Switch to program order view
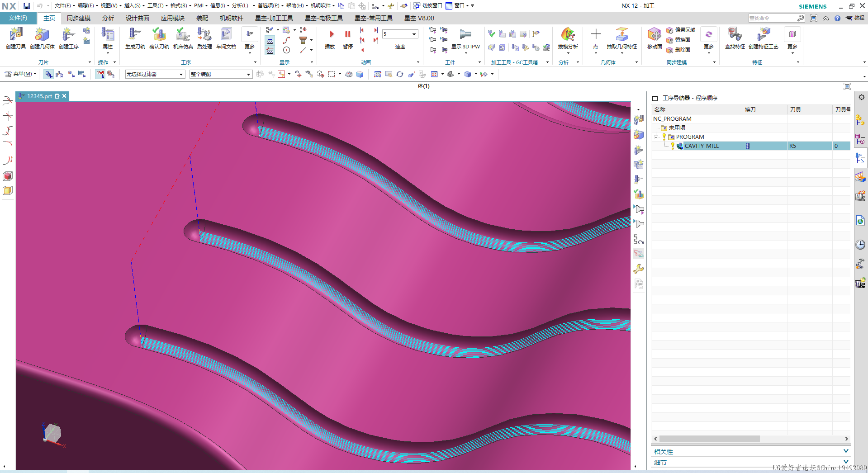Screen dimensions: 868x473 click(x=48, y=74)
